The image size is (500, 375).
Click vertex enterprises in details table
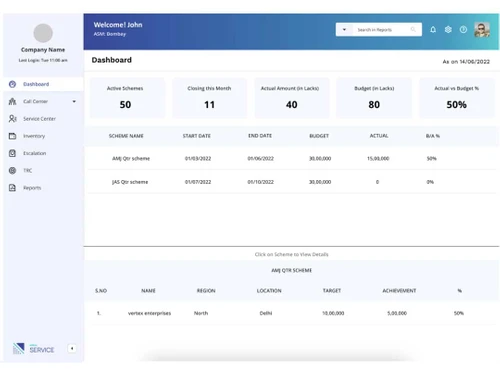(x=149, y=313)
